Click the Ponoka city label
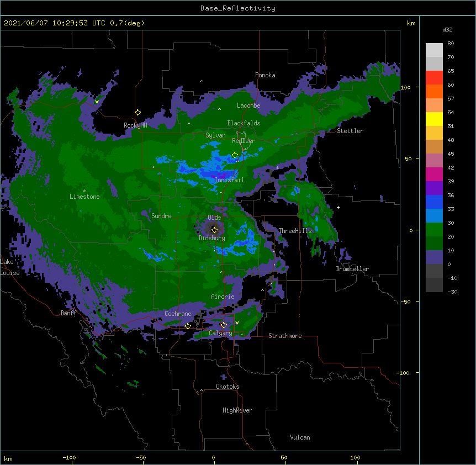 click(265, 75)
